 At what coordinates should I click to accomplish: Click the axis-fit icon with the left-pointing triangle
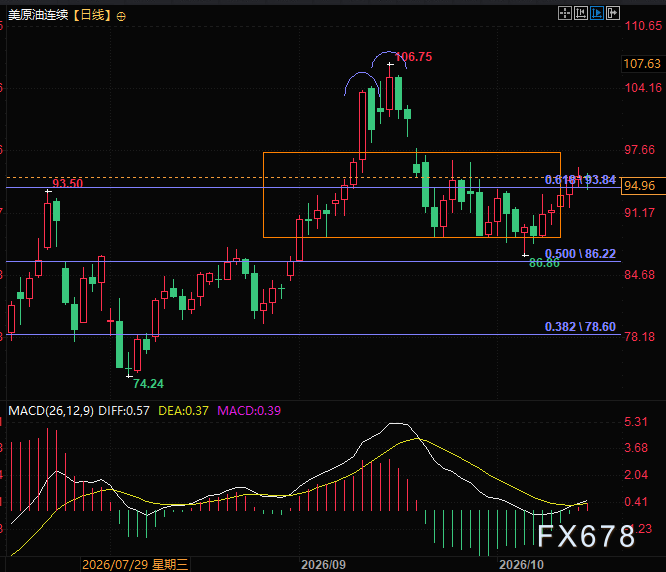pos(581,13)
